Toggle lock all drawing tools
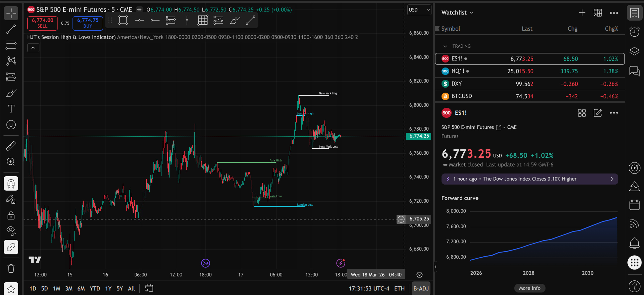Screen dimensions: 644x295 point(11,215)
